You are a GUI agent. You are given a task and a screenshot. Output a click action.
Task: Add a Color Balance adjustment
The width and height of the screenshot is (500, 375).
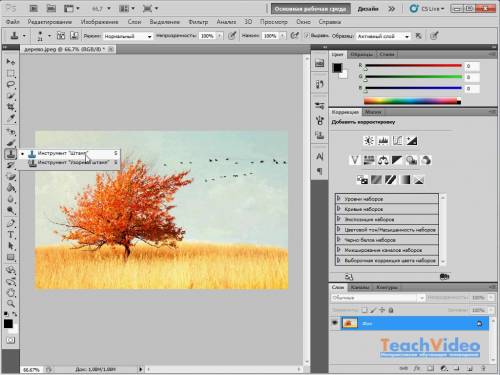point(383,160)
